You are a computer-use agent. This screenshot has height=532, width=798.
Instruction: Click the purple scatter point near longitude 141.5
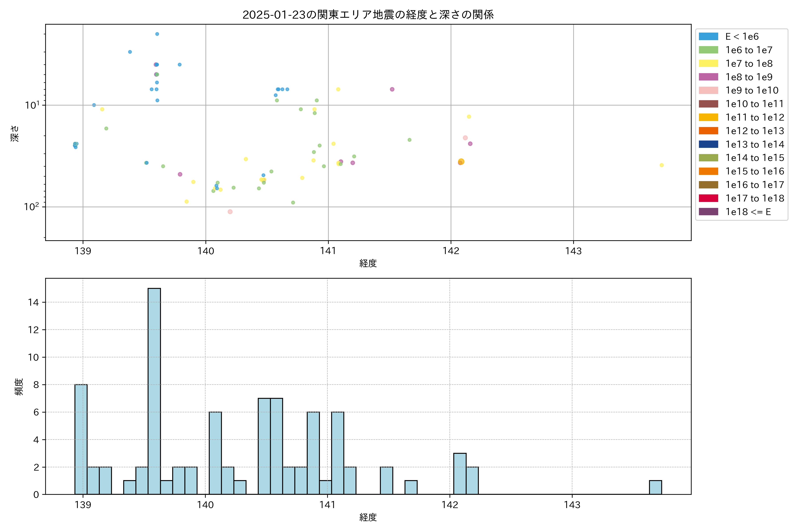point(392,89)
